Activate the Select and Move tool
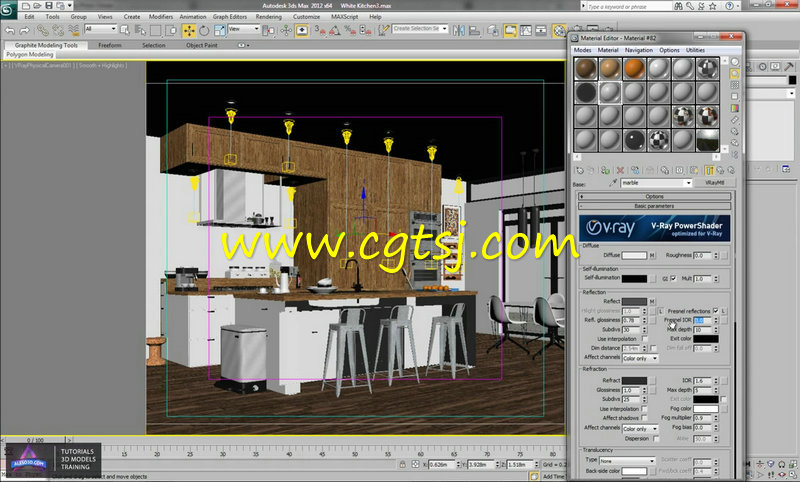The image size is (800, 482). [x=189, y=31]
